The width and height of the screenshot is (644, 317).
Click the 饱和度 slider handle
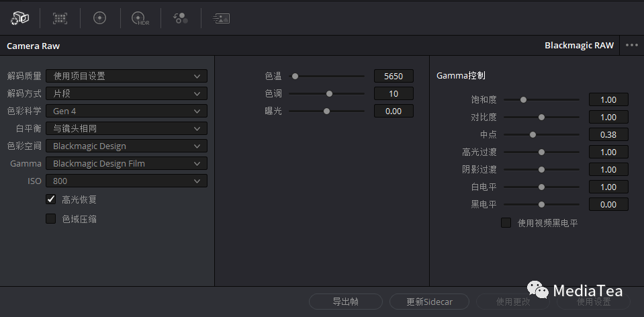523,99
